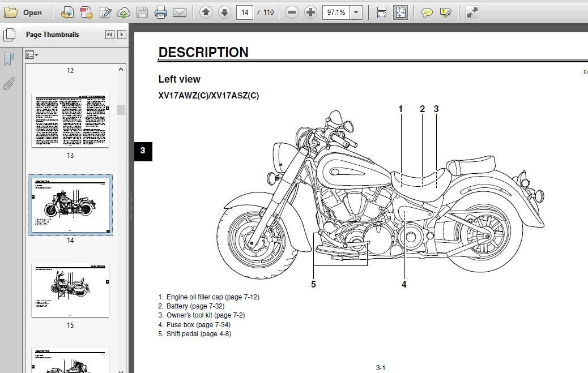Go to next page with down arrow
The image size is (588, 373).
224,12
